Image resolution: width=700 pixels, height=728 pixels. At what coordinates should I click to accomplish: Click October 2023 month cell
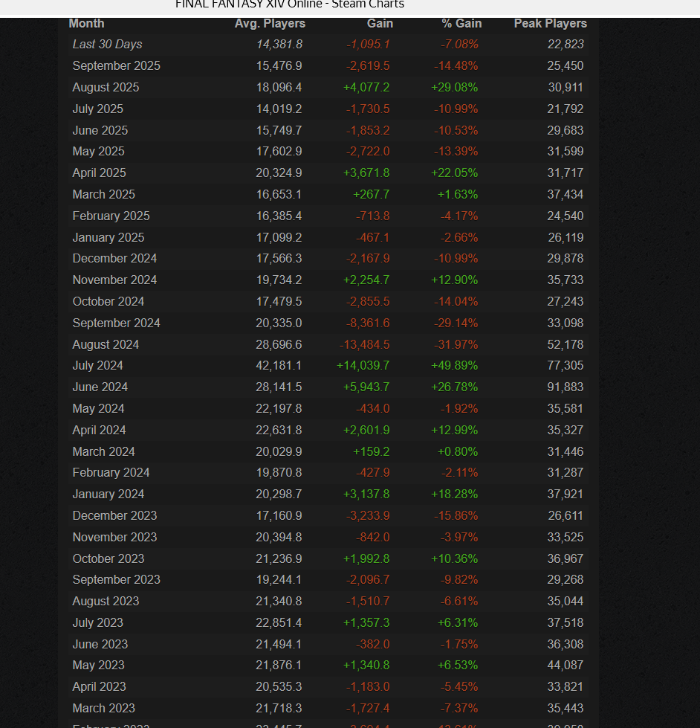(108, 559)
